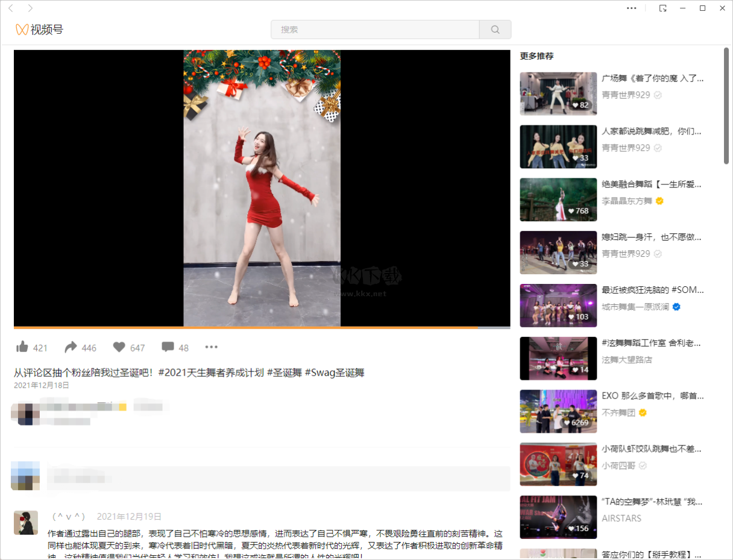Open floating mini-player with the pop-out icon
The height and width of the screenshot is (560, 733).
[663, 8]
